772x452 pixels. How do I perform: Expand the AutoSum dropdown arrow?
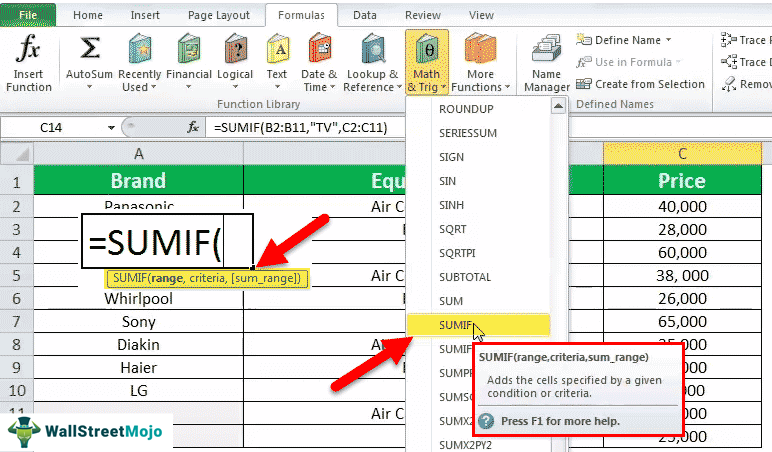point(90,87)
